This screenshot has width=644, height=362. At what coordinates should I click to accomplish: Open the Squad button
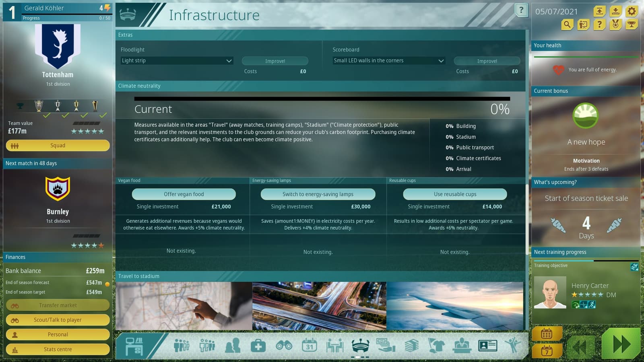click(x=58, y=146)
